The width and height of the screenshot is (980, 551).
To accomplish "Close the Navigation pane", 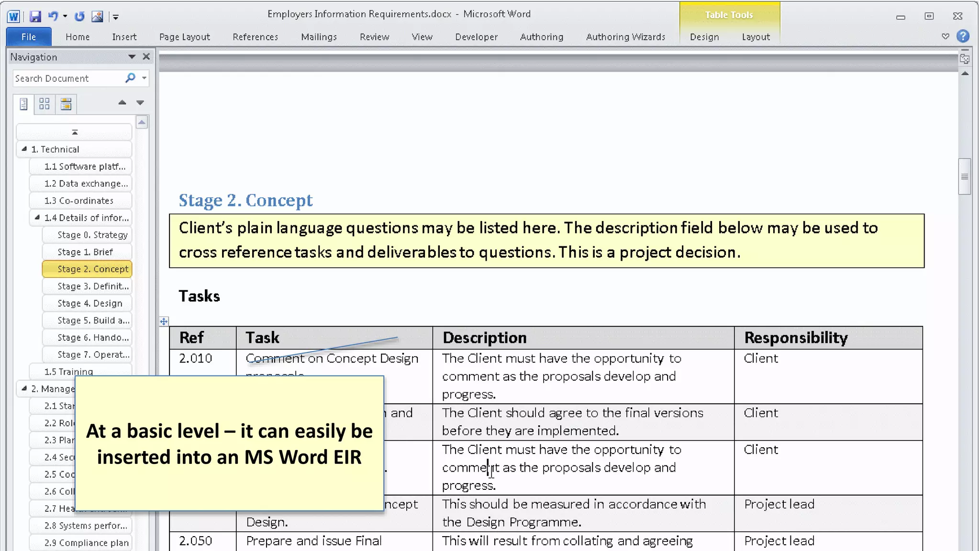I will click(146, 56).
